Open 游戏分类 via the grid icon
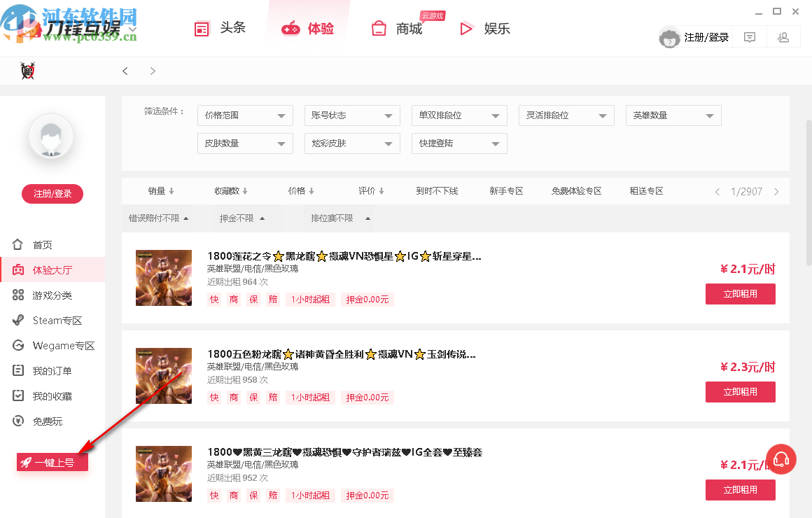This screenshot has height=518, width=812. point(17,295)
